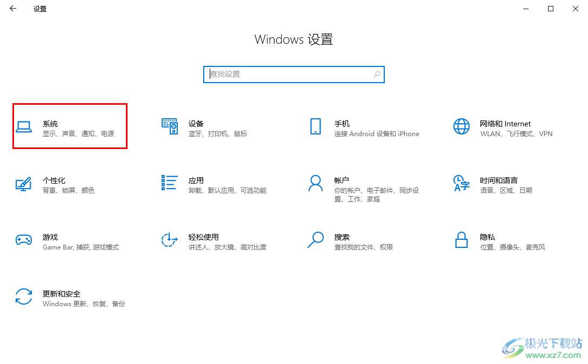Click the 时间和语言 clock icon
588x364 pixels.
(x=461, y=183)
